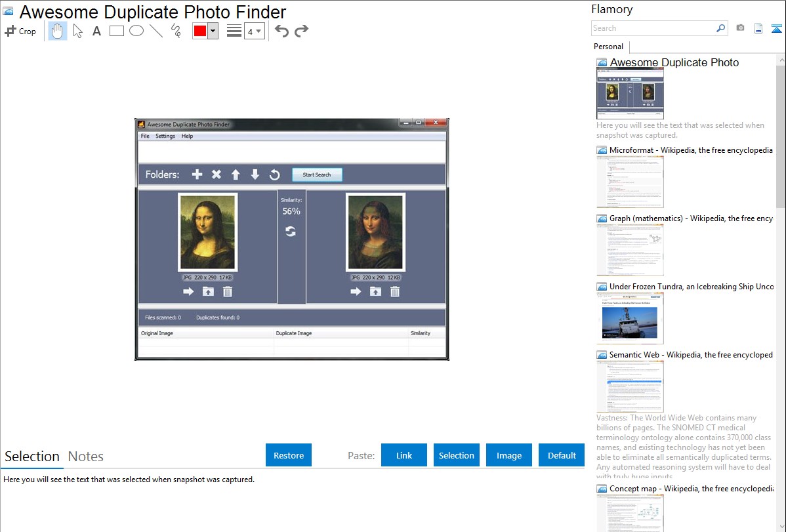Viewport: 786px width, 532px height.
Task: Click the magnifier search icon
Action: [x=721, y=28]
